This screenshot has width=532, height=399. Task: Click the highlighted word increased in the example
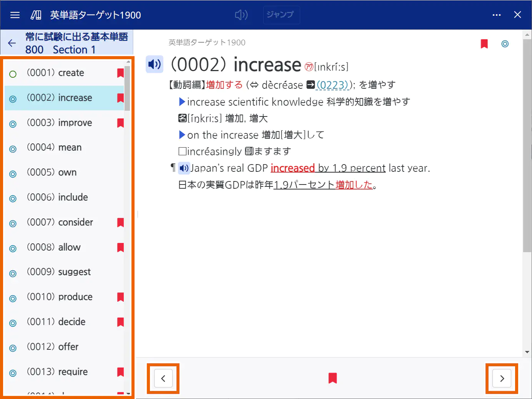293,168
